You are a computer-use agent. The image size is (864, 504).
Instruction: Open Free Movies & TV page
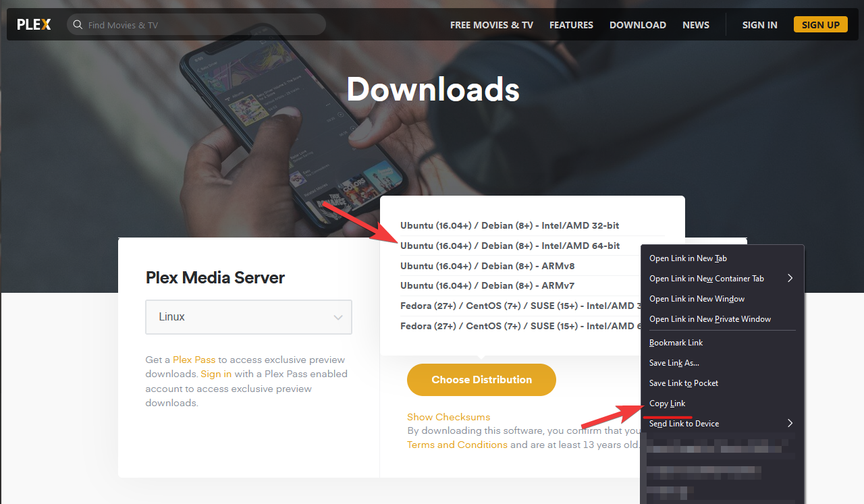coord(491,25)
